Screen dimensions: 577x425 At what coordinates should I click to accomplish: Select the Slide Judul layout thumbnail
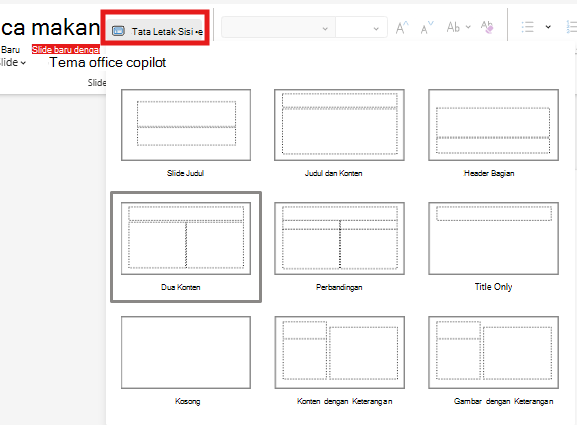pos(186,125)
